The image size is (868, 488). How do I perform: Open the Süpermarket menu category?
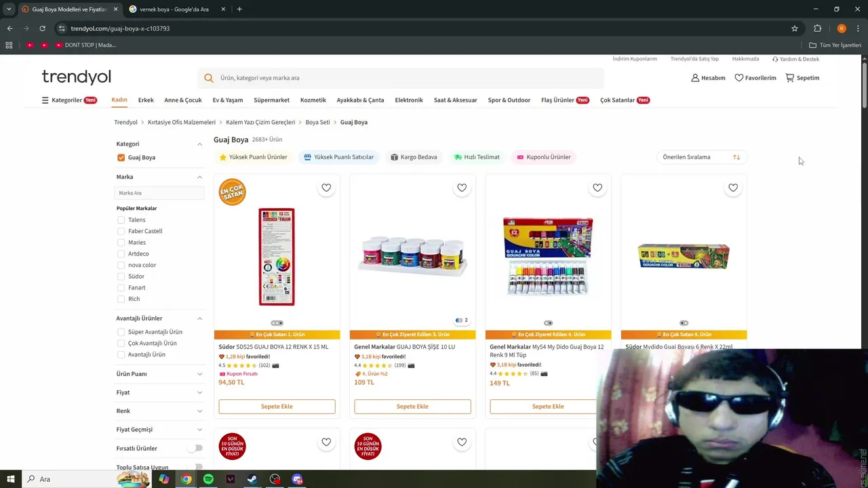pos(271,100)
